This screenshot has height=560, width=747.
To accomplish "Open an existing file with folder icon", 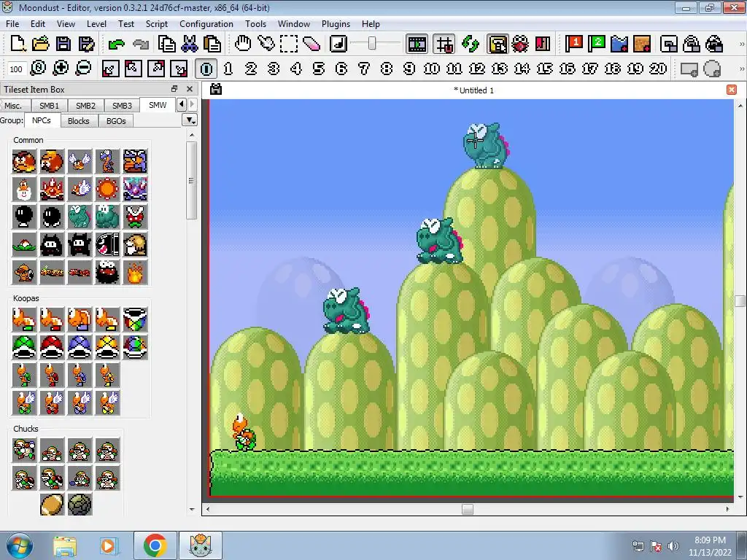I will 41,44.
